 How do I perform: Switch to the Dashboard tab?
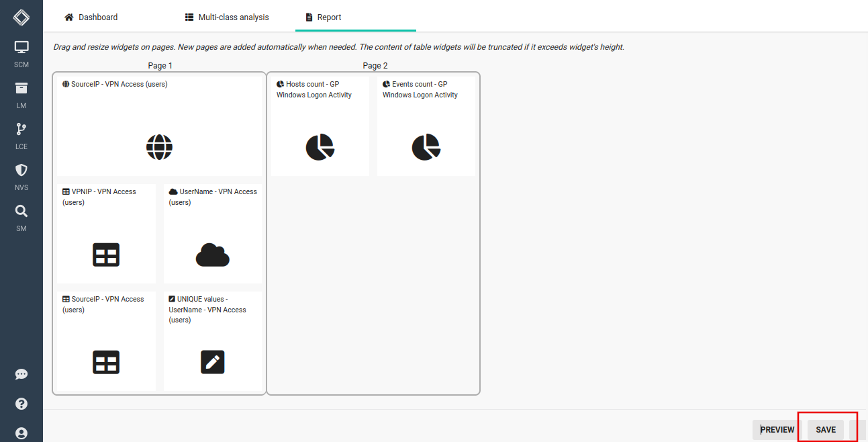91,17
